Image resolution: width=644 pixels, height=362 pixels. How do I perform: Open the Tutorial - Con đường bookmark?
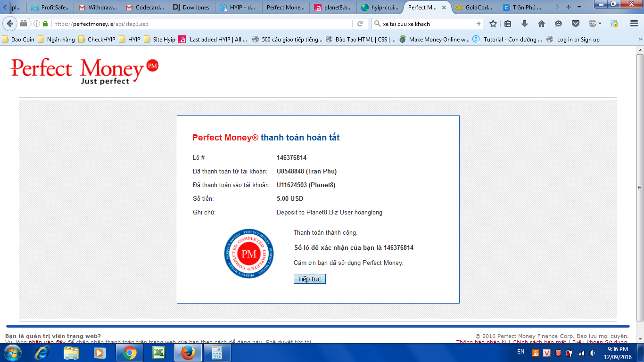(x=508, y=40)
